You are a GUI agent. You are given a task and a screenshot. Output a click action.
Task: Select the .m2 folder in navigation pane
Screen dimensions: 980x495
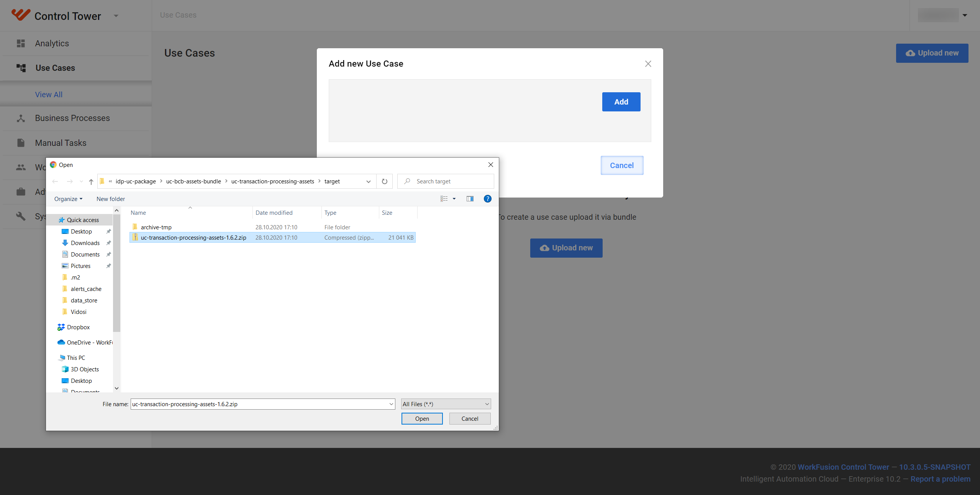75,278
